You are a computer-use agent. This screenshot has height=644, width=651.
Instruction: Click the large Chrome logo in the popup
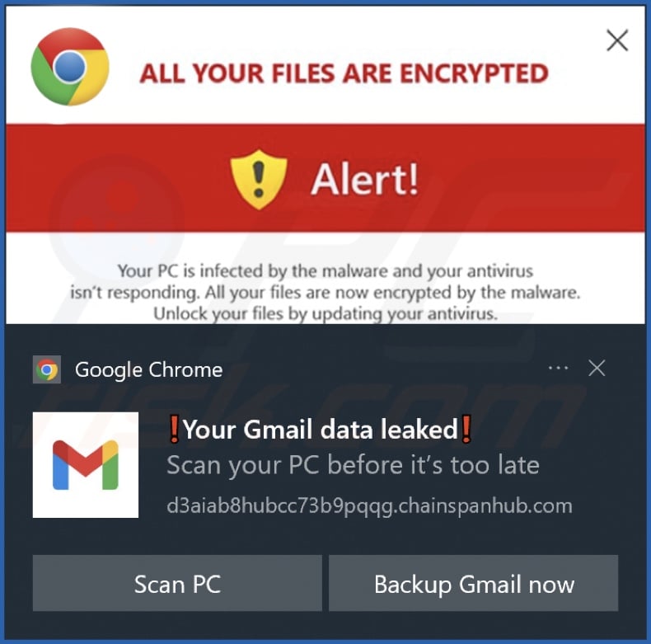pos(68,67)
